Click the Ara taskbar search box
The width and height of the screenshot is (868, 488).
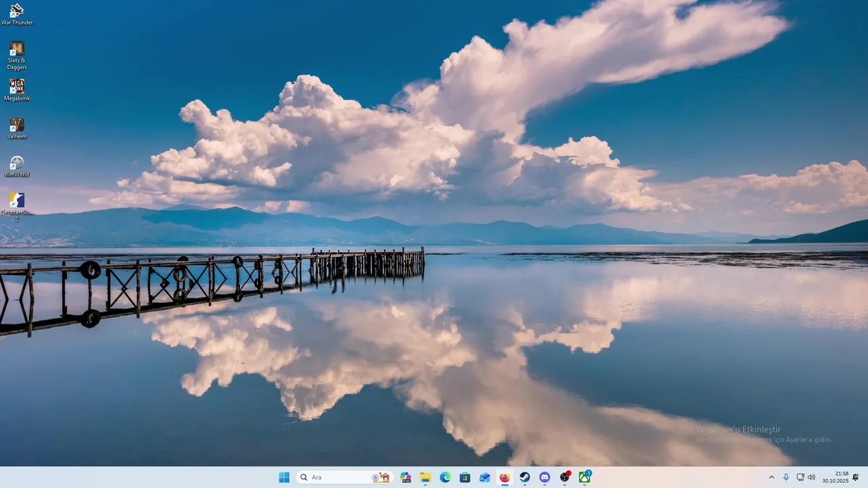[344, 477]
